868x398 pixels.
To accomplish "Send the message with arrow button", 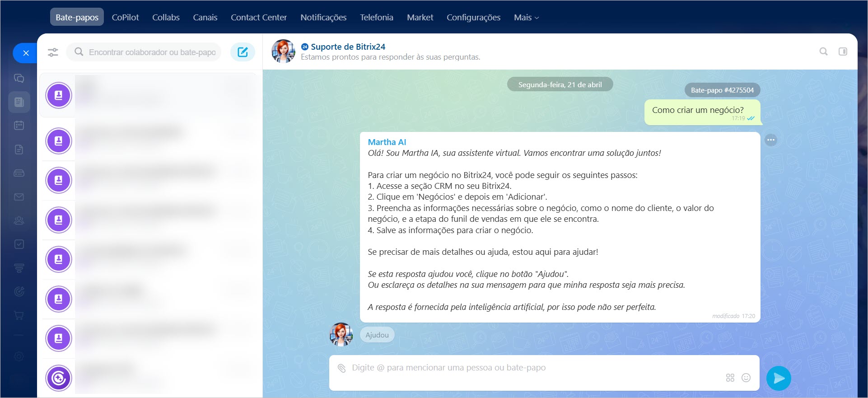I will coord(779,378).
